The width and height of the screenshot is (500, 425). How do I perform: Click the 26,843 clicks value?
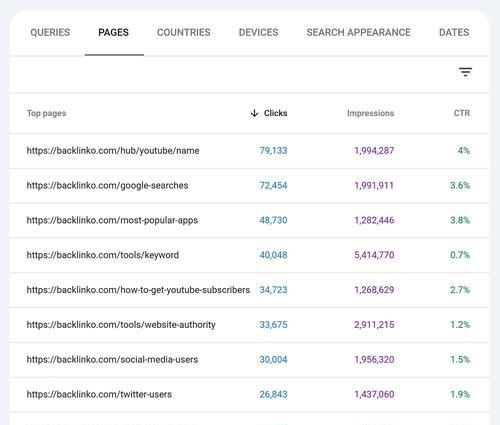point(273,394)
